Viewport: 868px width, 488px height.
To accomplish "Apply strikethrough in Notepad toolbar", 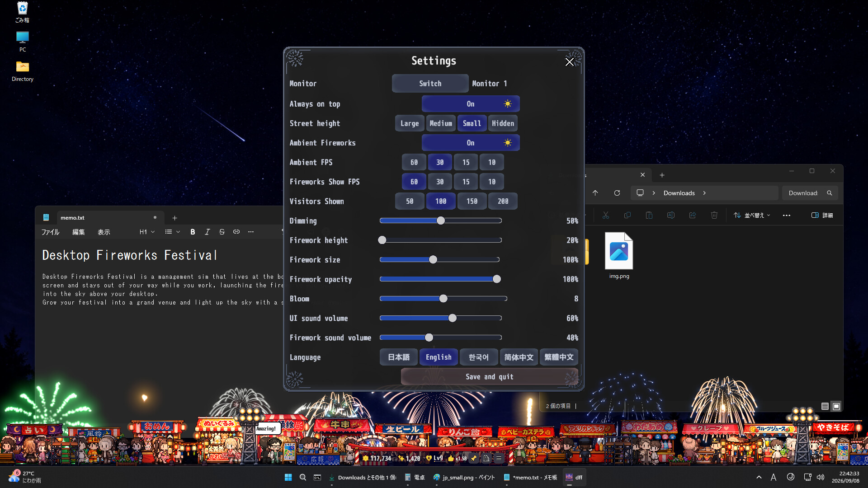I will pos(222,232).
